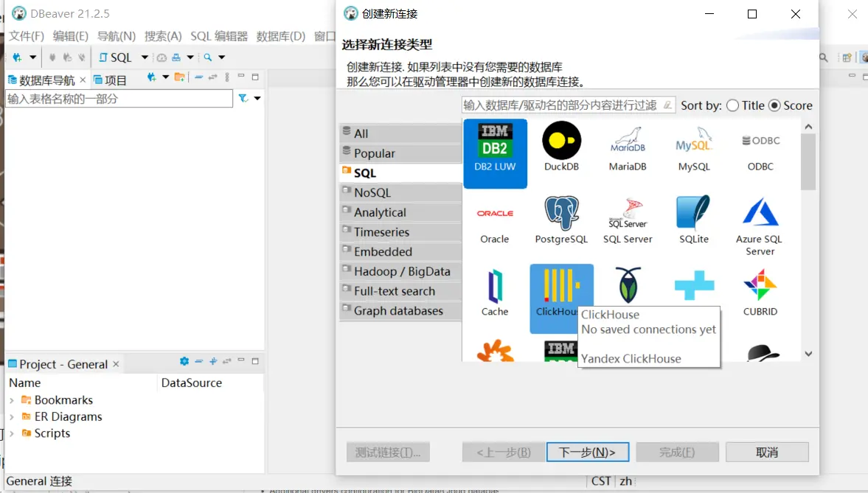Click new connection icon in navigator panel
Viewport: 868px width, 493px height.
click(x=151, y=77)
